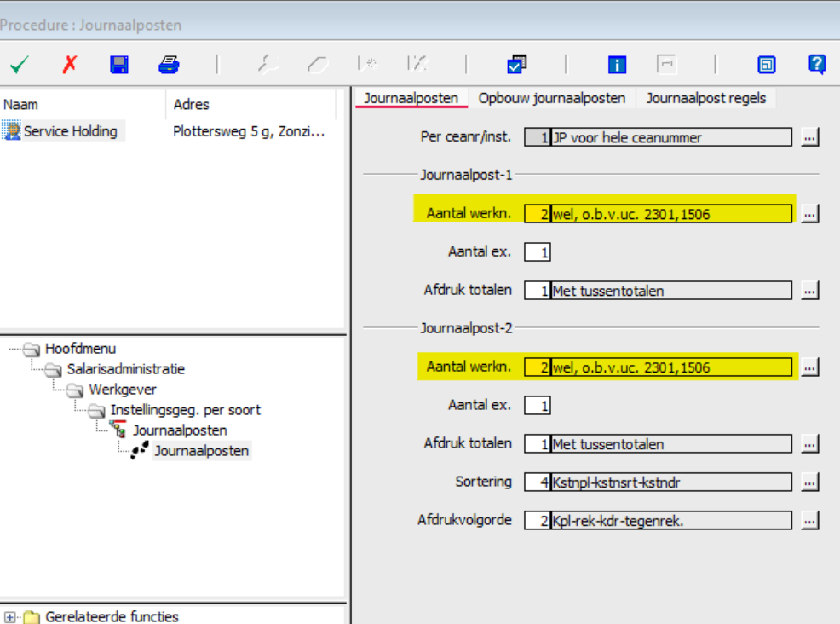Click Journaalpost-1 Afdruk totalen field

658,291
